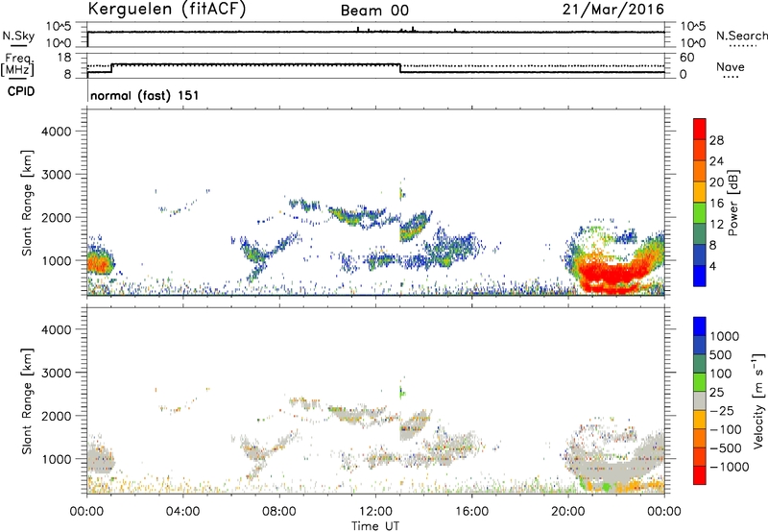Viewport: 768px width, 532px height.
Task: Click the '04:00' time axis label
Action: coord(183,512)
